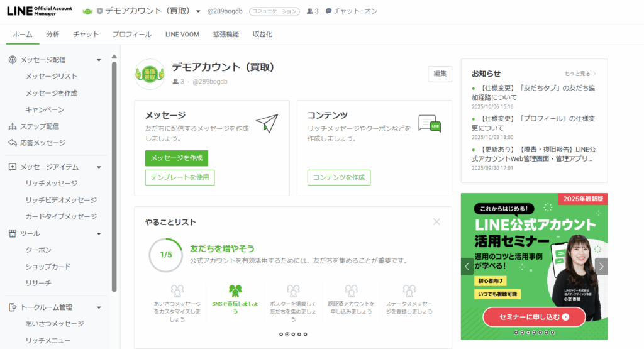Image resolution: width=644 pixels, height=349 pixels.
Task: Click the ステータスメッセージ登録 task icon
Action: [409, 291]
